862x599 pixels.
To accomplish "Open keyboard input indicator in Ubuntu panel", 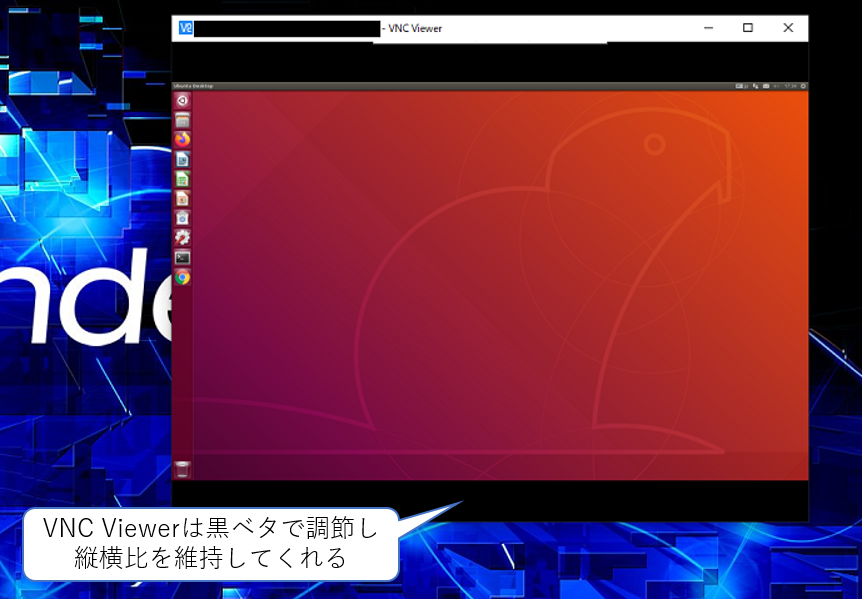I will (x=742, y=86).
